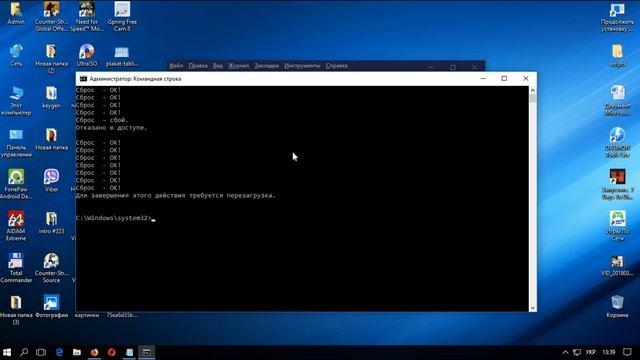Launch UltraISO desktop shortcut
This screenshot has height=360, width=640.
coord(87,55)
